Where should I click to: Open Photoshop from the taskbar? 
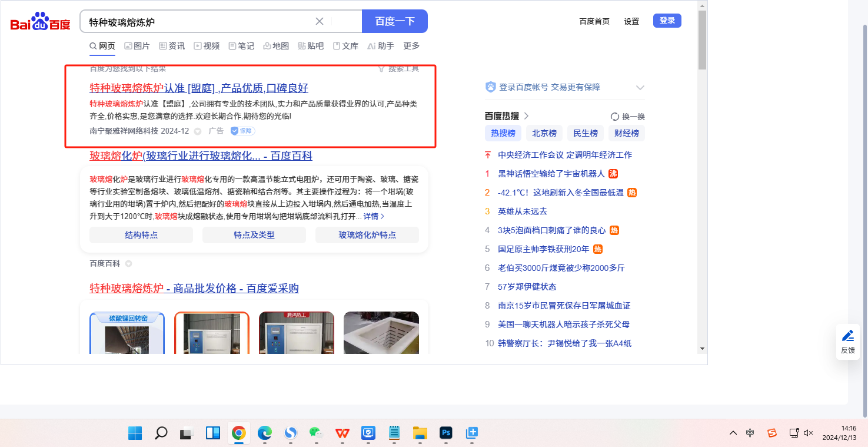[445, 433]
